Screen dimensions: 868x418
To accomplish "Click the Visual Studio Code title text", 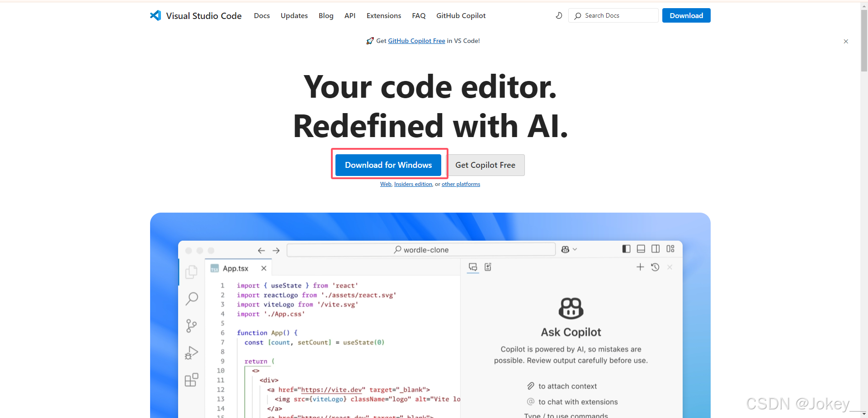I will (x=204, y=16).
